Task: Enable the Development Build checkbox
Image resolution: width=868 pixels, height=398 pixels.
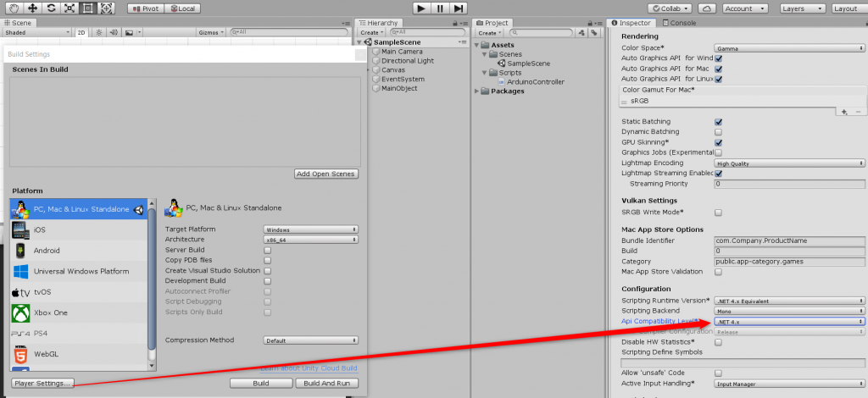Action: pos(267,281)
